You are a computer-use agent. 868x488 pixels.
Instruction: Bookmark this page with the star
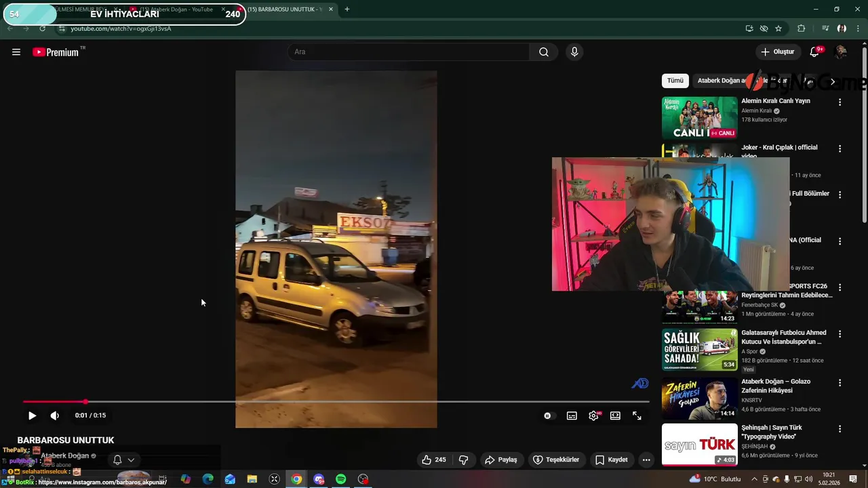[778, 28]
